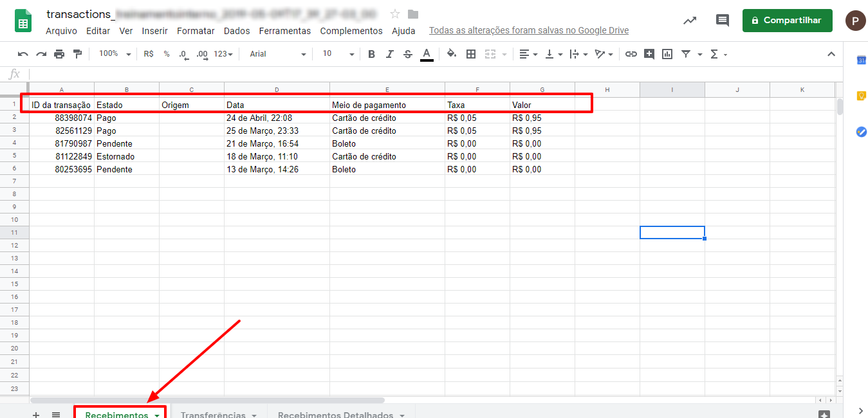Open the borders icon menu
This screenshot has height=418, width=868.
tap(471, 54)
